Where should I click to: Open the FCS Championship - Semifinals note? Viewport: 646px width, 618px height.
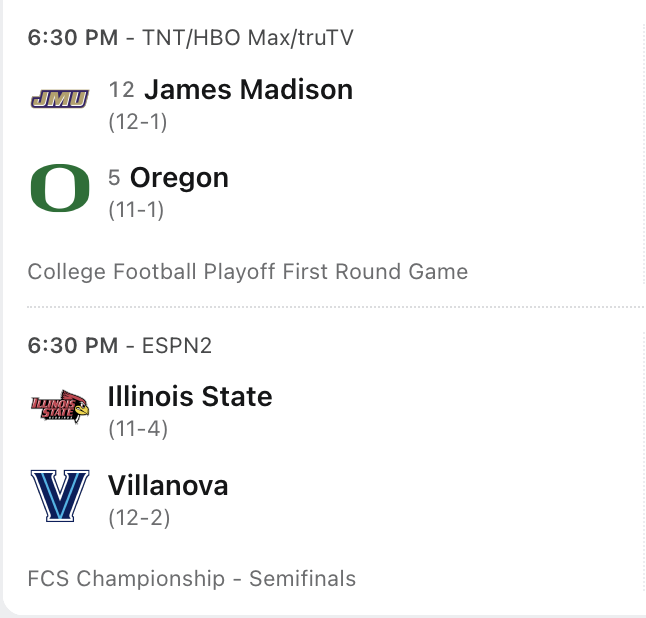pyautogui.click(x=191, y=578)
